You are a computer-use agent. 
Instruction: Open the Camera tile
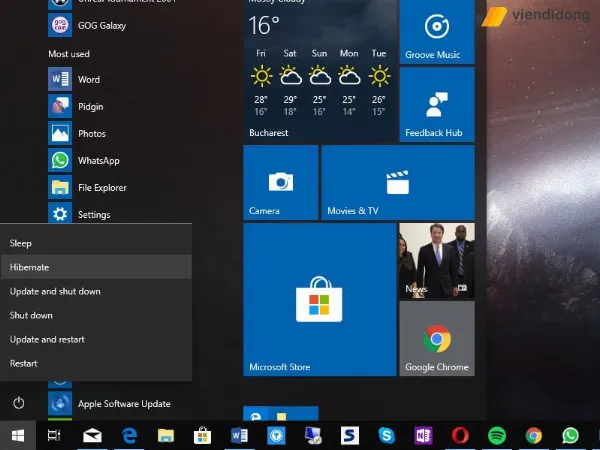(x=280, y=183)
